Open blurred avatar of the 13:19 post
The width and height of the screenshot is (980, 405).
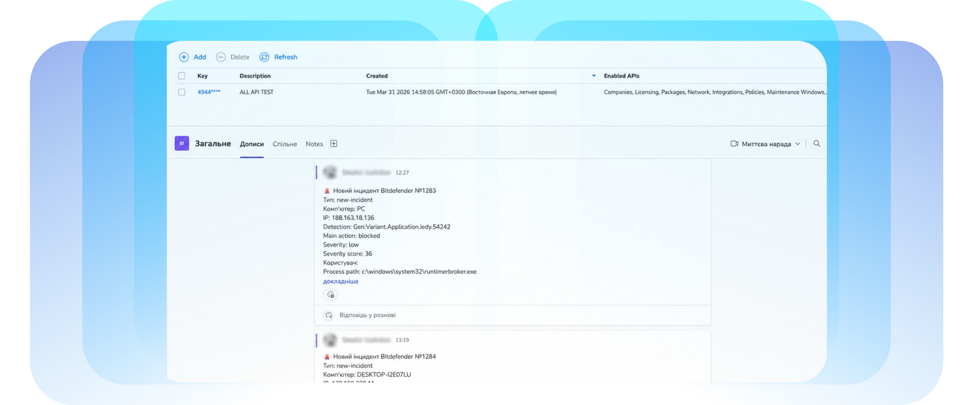(330, 340)
